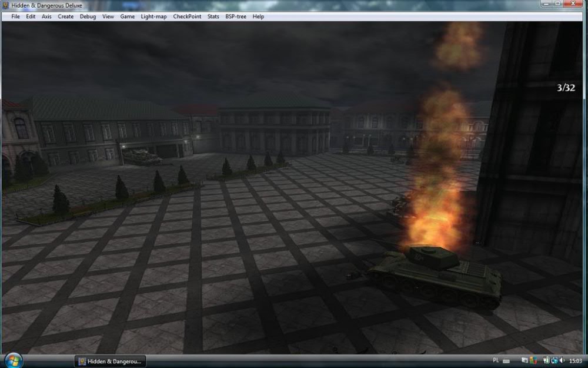Open the Help menu
The height and width of the screenshot is (368, 588).
(258, 16)
